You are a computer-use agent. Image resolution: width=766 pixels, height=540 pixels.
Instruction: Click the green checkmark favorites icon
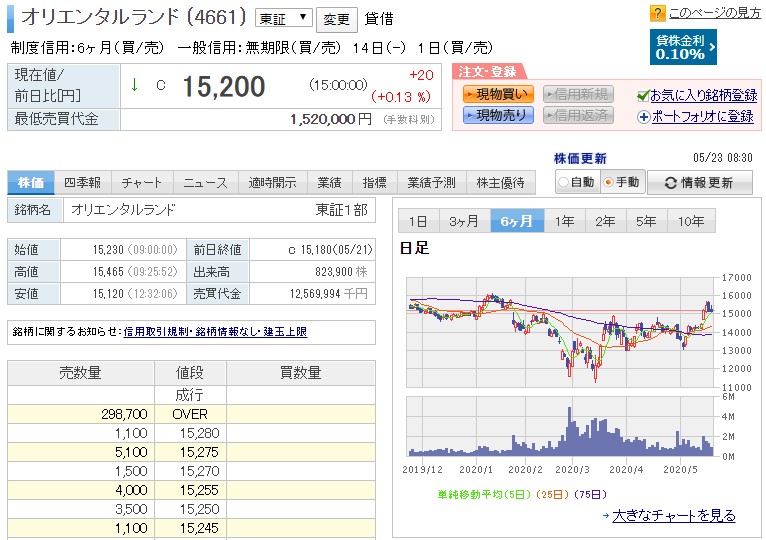point(643,95)
